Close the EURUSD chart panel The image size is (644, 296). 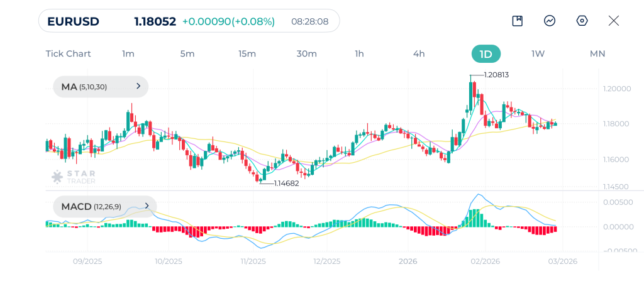click(x=614, y=21)
